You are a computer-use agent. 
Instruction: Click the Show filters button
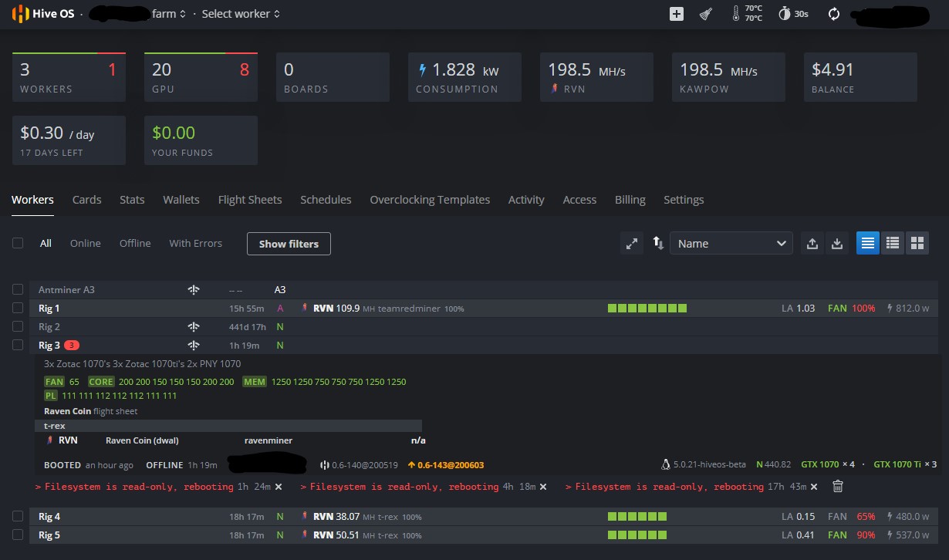289,243
